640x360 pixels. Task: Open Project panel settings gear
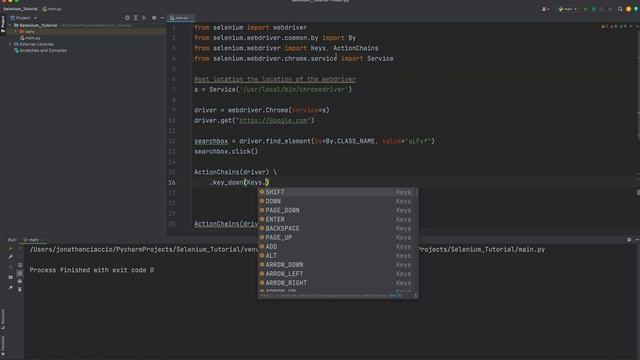[154, 18]
